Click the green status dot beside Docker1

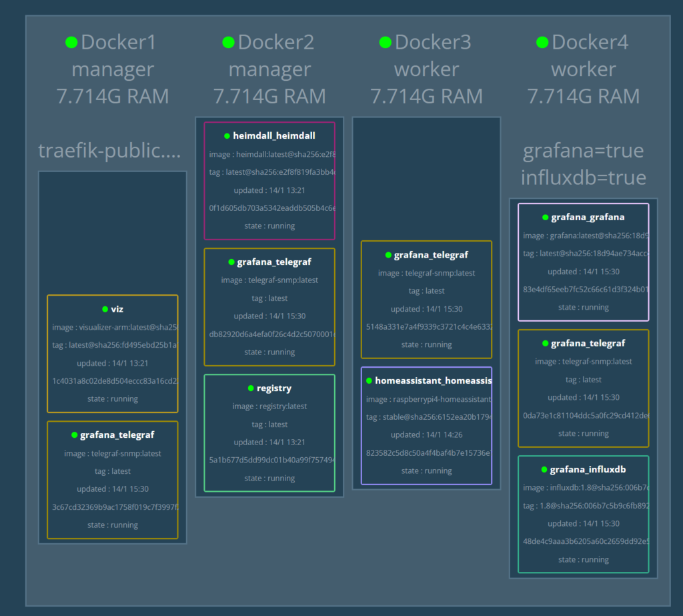(71, 42)
